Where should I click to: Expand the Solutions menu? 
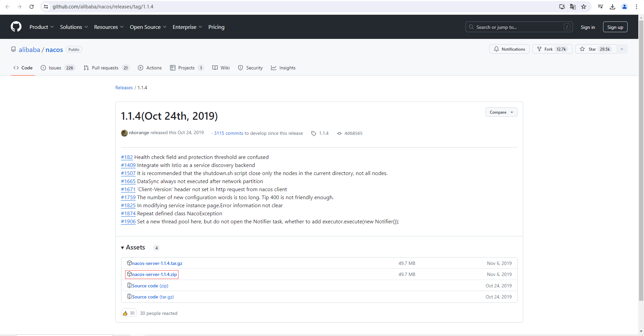pos(74,27)
